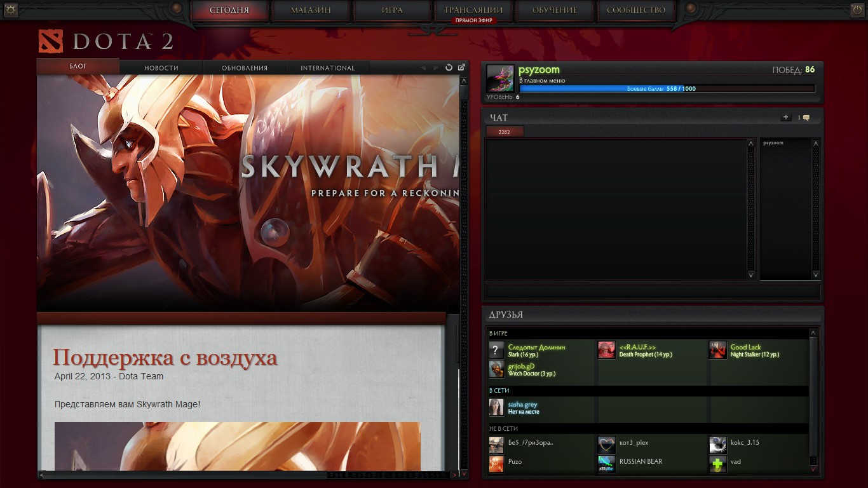This screenshot has height=488, width=868.
Task: Click the psyzoom profile avatar
Action: click(x=500, y=78)
